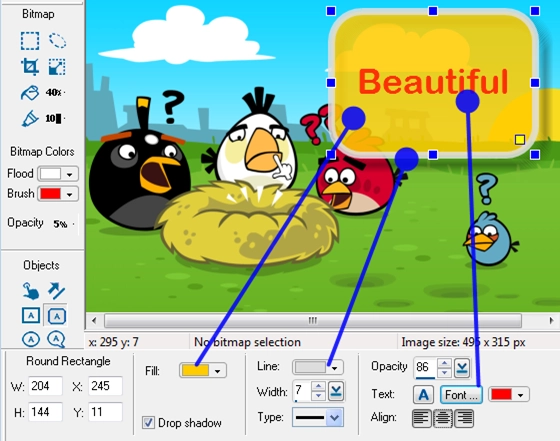Click the red Brush color swatch
Viewport: 560px width, 441px height.
(x=51, y=194)
